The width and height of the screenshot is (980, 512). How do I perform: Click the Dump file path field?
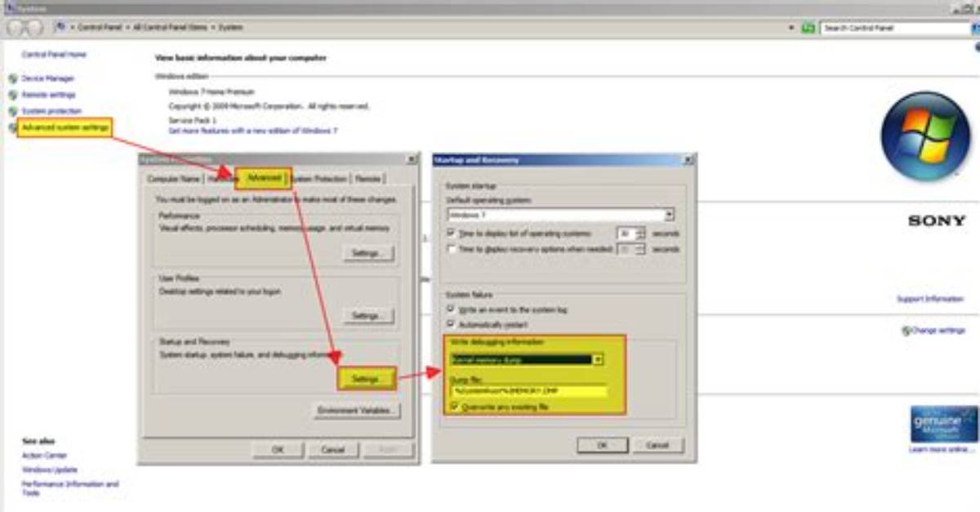(x=529, y=392)
